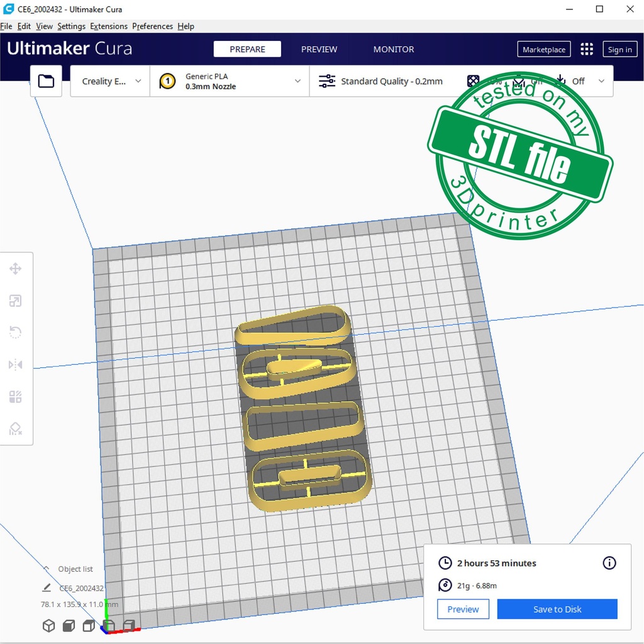Open Per Model Settings tool
This screenshot has height=644, width=644.
16,397
